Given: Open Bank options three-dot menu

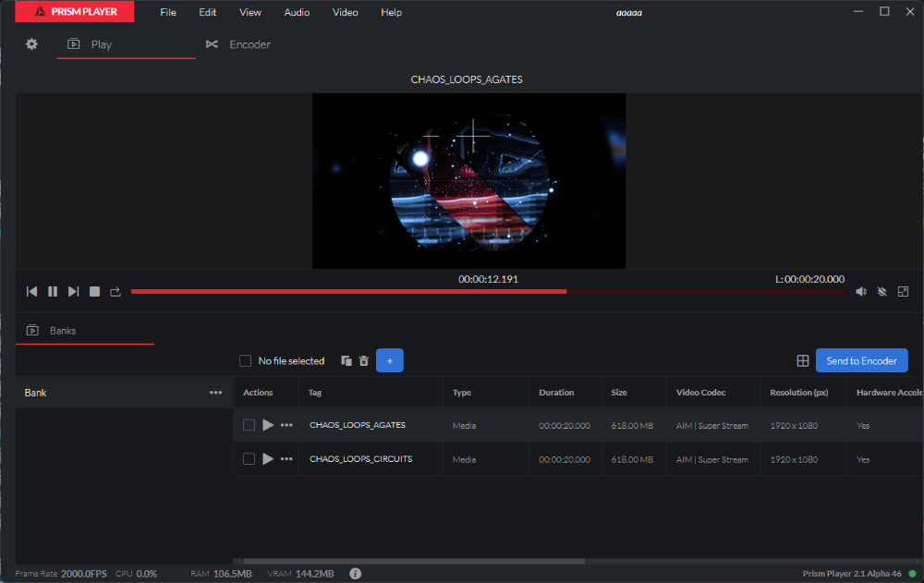Looking at the screenshot, I should point(215,393).
